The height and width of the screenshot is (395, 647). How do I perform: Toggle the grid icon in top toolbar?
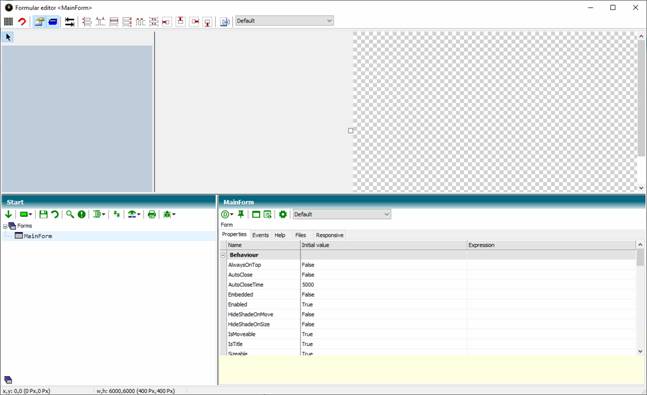(8, 21)
